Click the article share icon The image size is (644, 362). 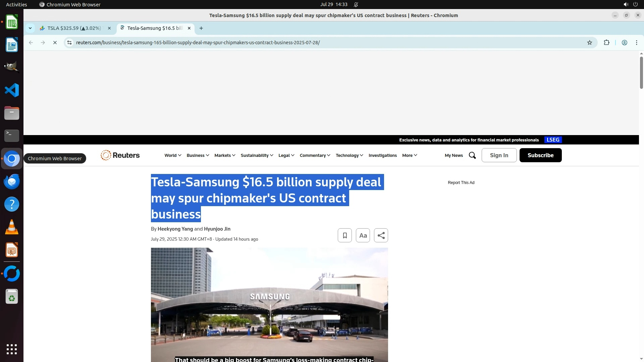(381, 235)
